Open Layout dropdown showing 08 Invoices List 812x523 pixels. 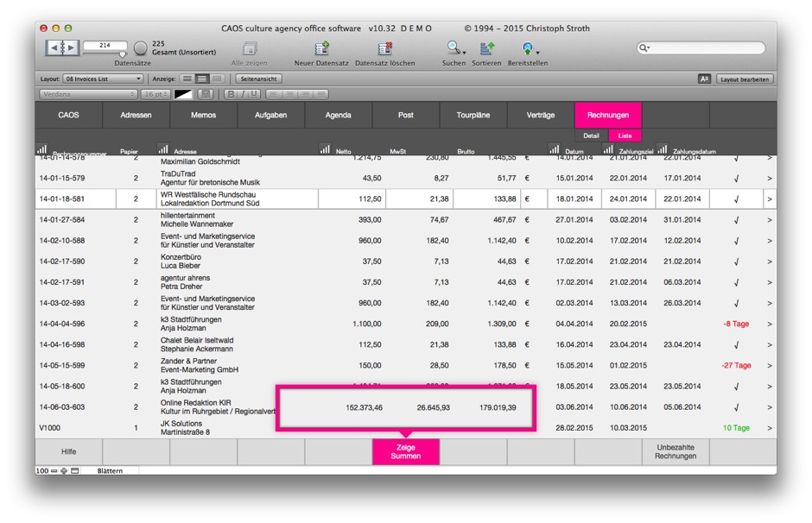pyautogui.click(x=103, y=79)
